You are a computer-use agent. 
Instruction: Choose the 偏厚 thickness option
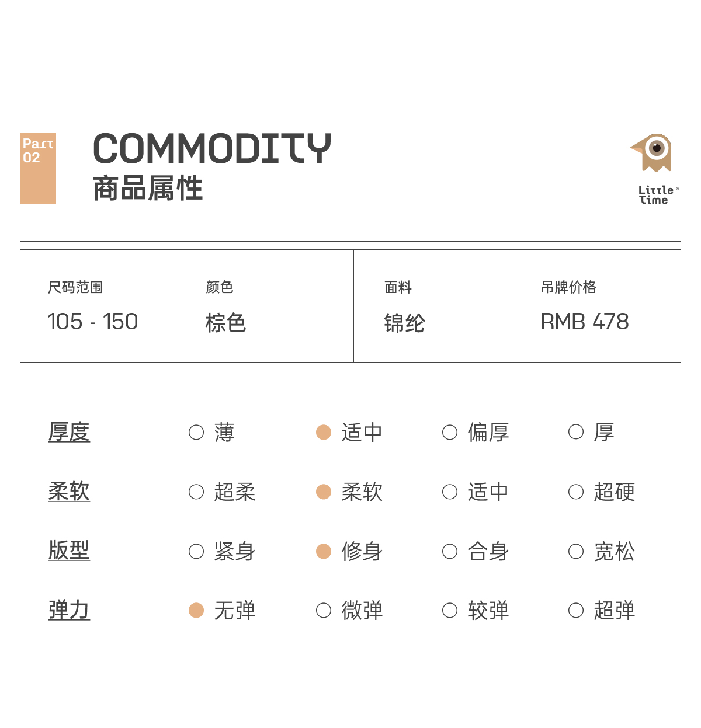click(x=450, y=432)
